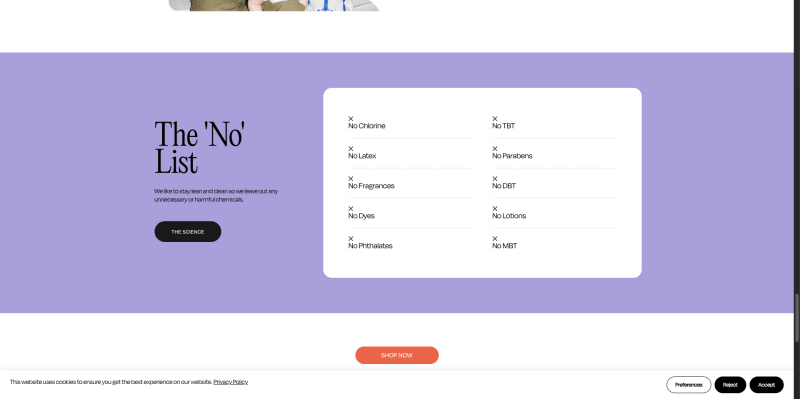Image resolution: width=800 pixels, height=399 pixels.
Task: Click the X icon above No Latex
Action: click(351, 148)
